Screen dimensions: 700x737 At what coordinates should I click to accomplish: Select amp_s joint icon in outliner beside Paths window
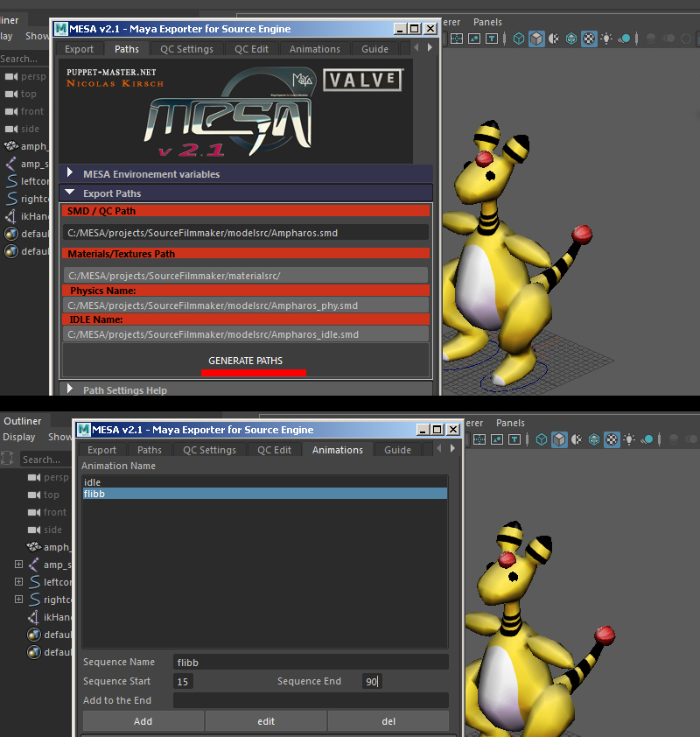point(11,164)
